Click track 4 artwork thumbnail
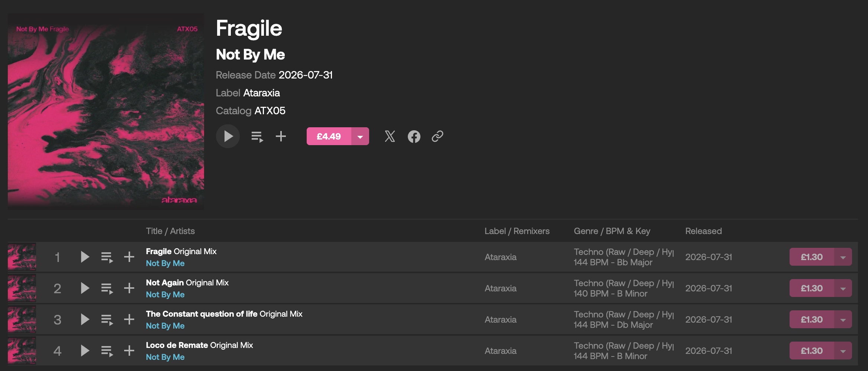This screenshot has width=868, height=371. pyautogui.click(x=22, y=351)
